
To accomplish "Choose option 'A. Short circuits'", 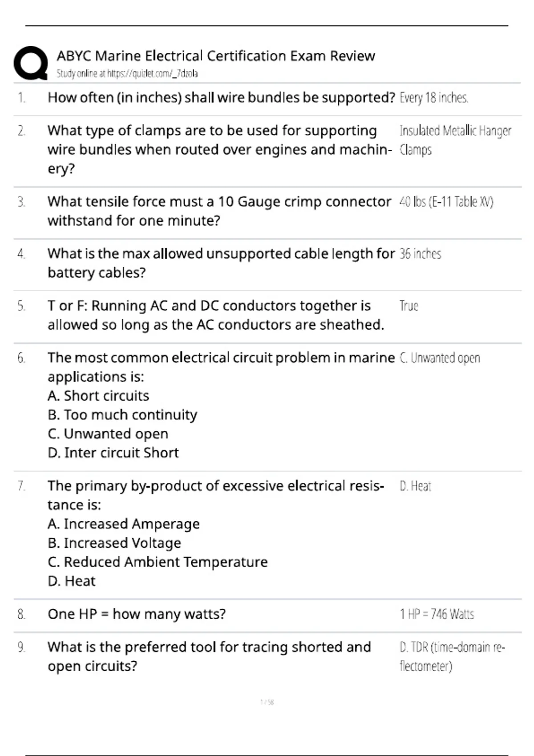I will click(98, 396).
